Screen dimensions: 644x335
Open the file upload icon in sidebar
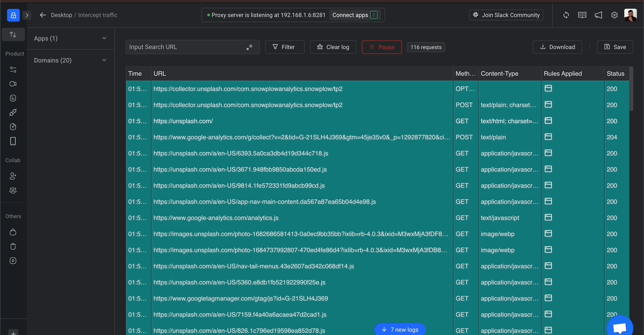pos(13,127)
